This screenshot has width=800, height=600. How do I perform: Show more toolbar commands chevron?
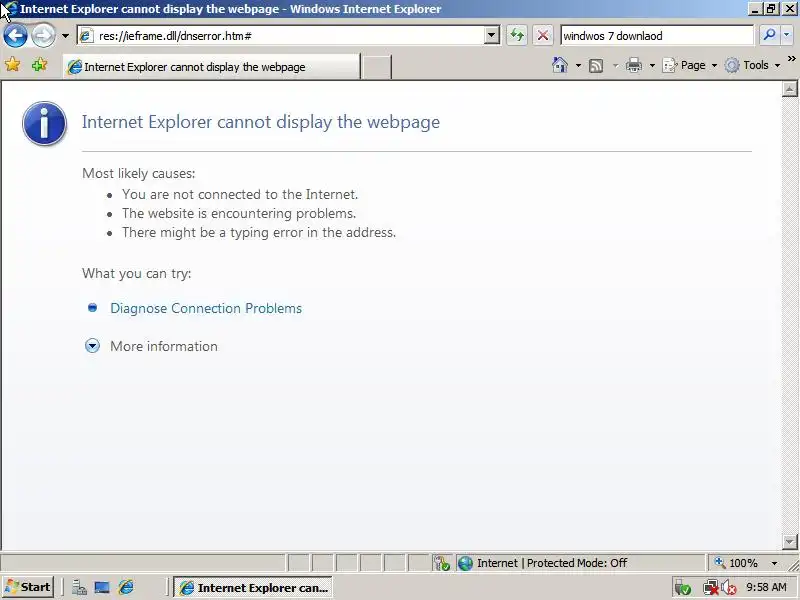tap(791, 59)
